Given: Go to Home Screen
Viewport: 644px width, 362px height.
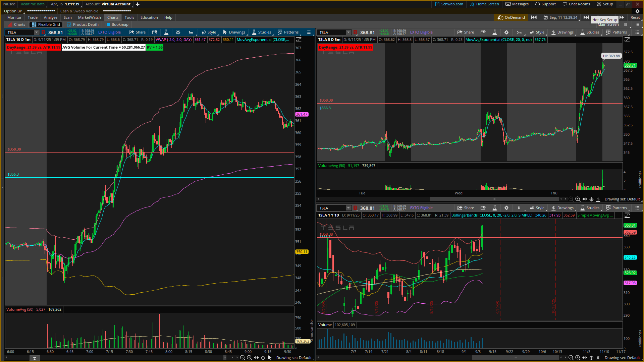Looking at the screenshot, I should [x=484, y=4].
